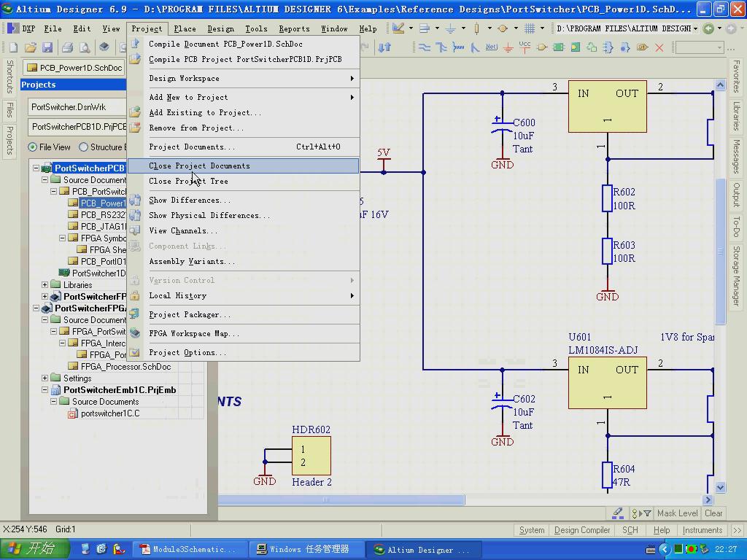This screenshot has height=560, width=747.
Task: Select the Structure Editor radio button
Action: click(83, 147)
